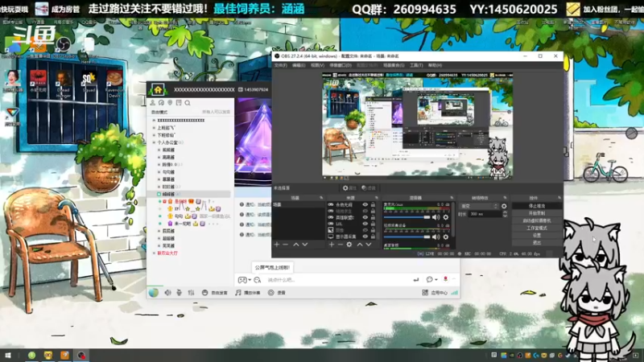The width and height of the screenshot is (644, 362).
Task: Click Windows Start button on taskbar
Action: coord(8,356)
